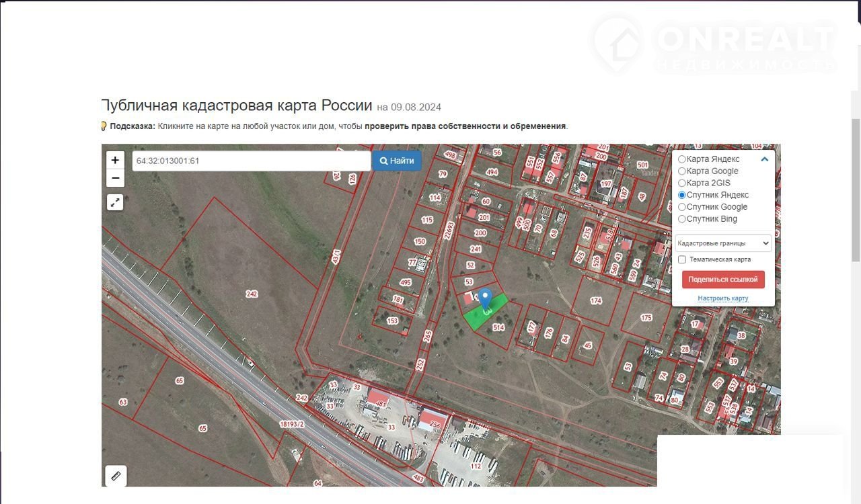
Task: Click the Поделиться ссылкой button
Action: pyautogui.click(x=723, y=280)
